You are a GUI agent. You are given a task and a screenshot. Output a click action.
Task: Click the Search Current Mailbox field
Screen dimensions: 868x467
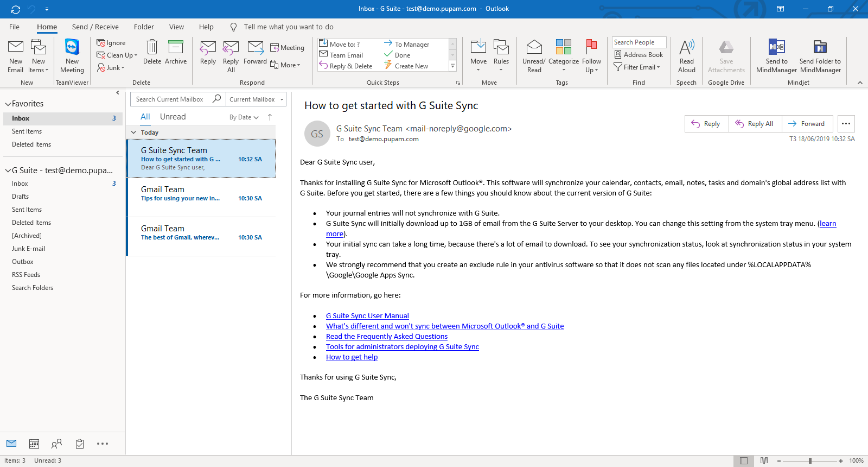point(170,99)
